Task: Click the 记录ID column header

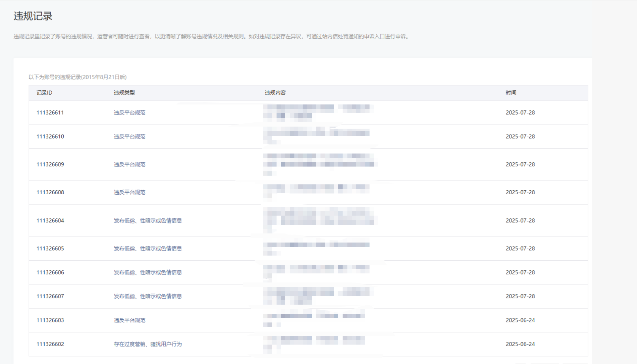Action: [44, 93]
